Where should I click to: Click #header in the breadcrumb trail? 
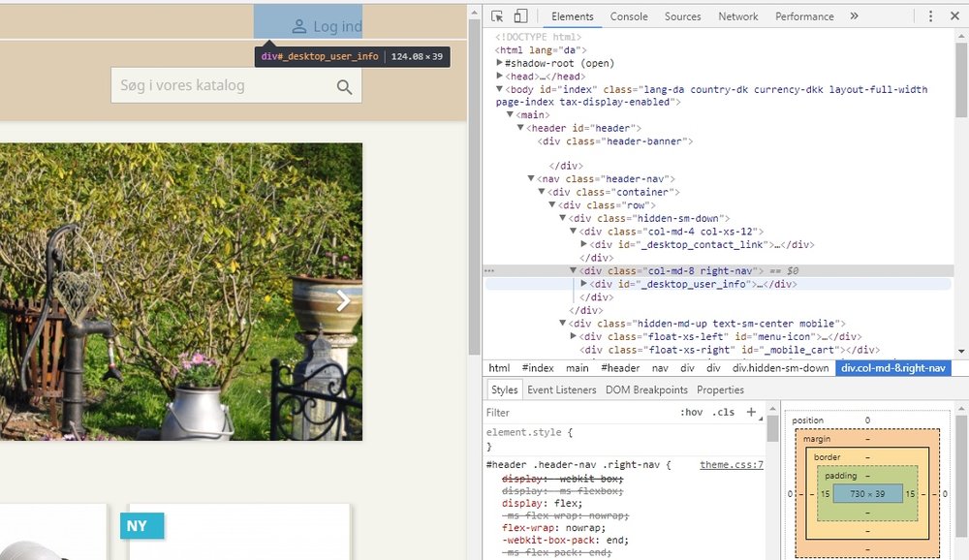pos(620,368)
